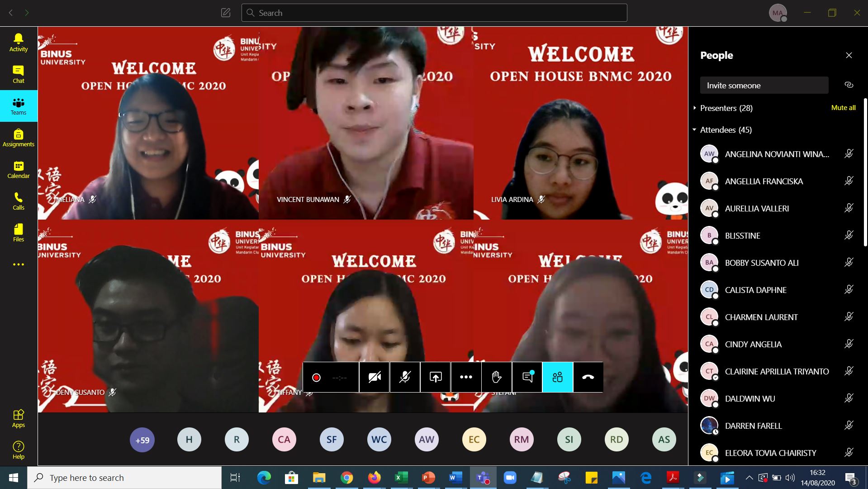Turn the camera on
This screenshot has height=489, width=868.
[375, 377]
